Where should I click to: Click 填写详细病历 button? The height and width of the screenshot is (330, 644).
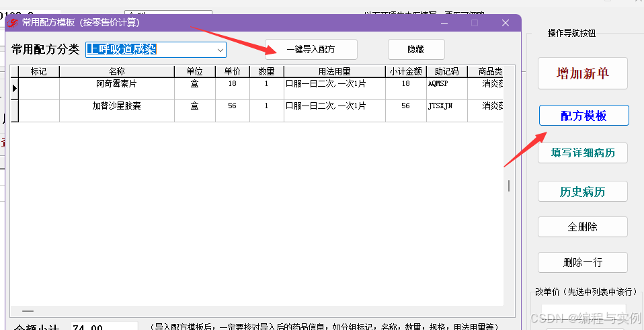[583, 153]
